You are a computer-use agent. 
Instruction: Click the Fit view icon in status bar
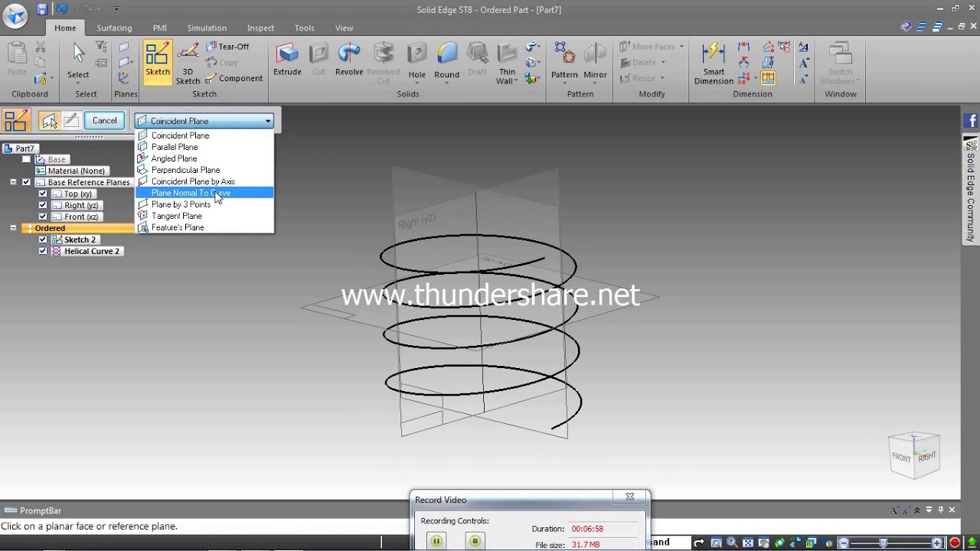pos(748,543)
